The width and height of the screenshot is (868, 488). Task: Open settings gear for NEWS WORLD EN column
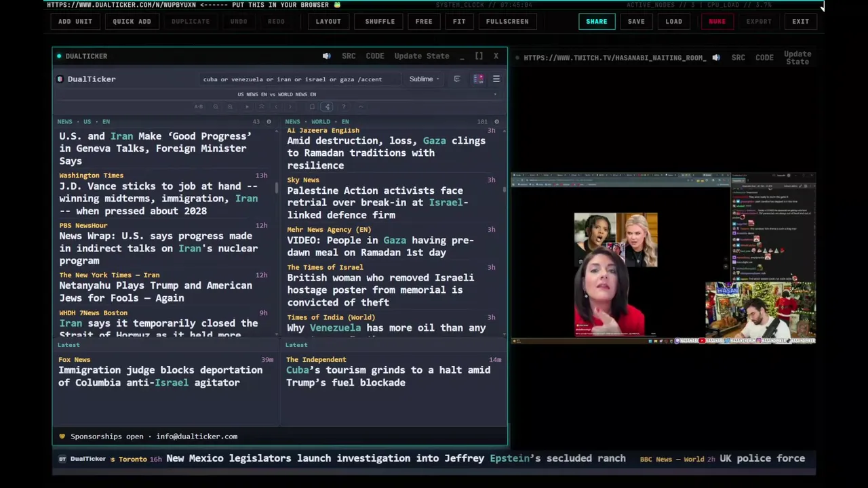point(496,122)
